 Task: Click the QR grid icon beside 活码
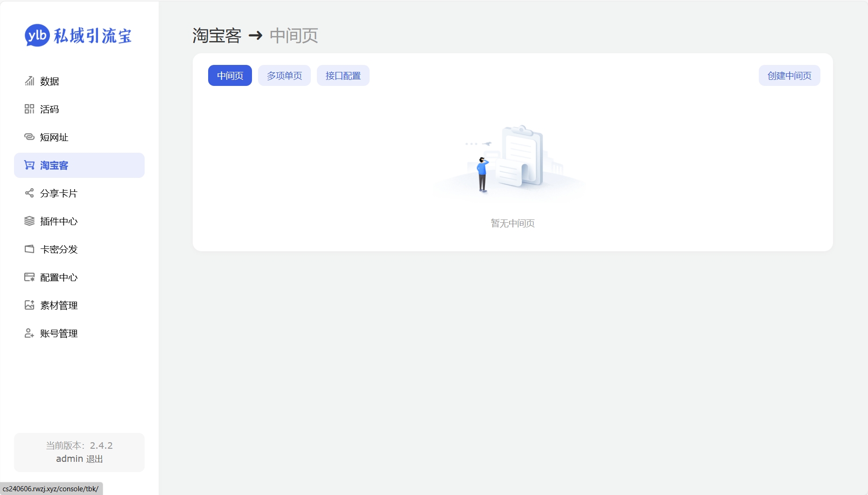[x=29, y=109]
